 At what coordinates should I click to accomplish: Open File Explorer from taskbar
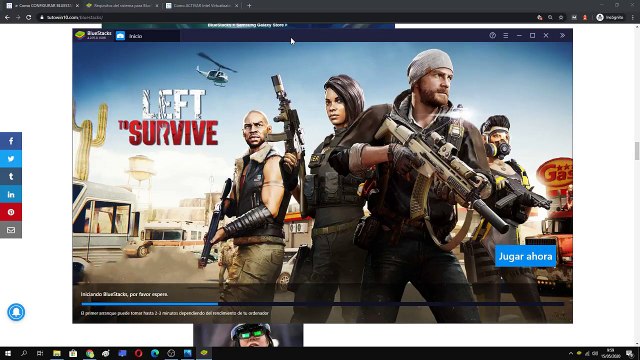click(x=57, y=353)
